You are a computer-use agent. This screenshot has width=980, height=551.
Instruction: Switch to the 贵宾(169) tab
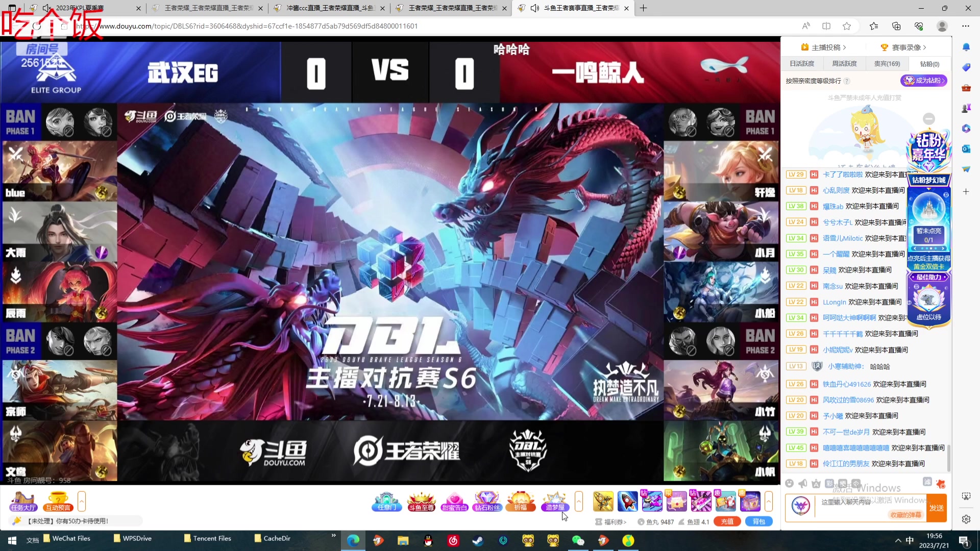pyautogui.click(x=887, y=64)
